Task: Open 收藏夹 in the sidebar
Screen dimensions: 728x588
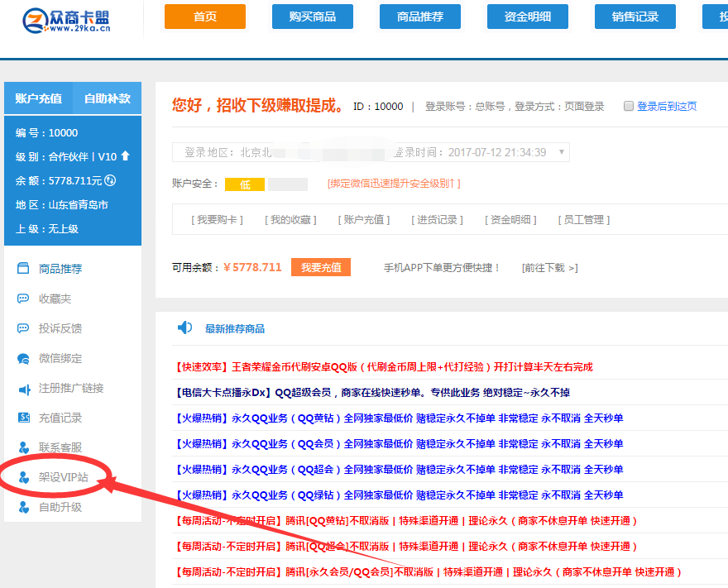Action: point(55,299)
